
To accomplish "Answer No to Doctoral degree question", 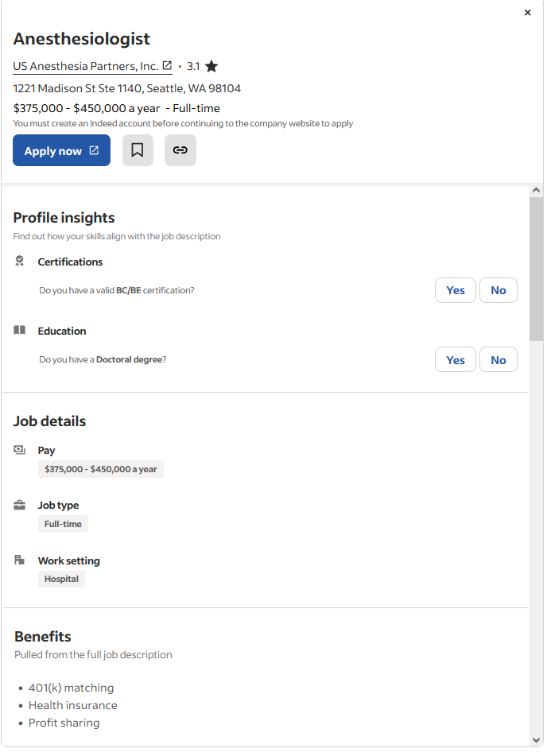I will coord(499,360).
